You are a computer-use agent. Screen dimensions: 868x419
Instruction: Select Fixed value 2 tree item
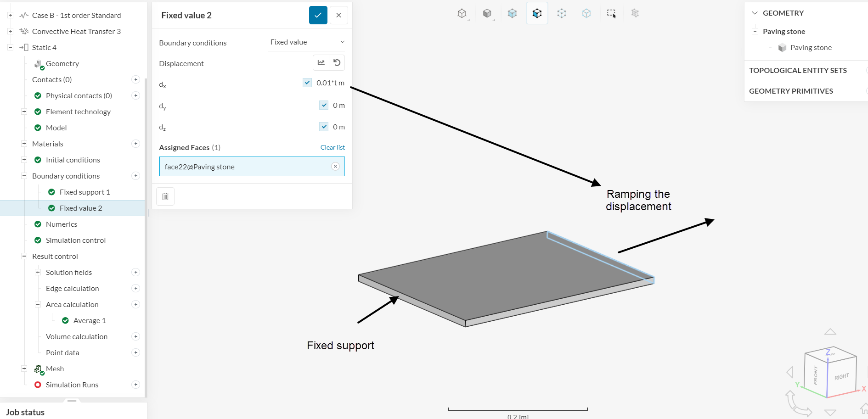coord(81,208)
